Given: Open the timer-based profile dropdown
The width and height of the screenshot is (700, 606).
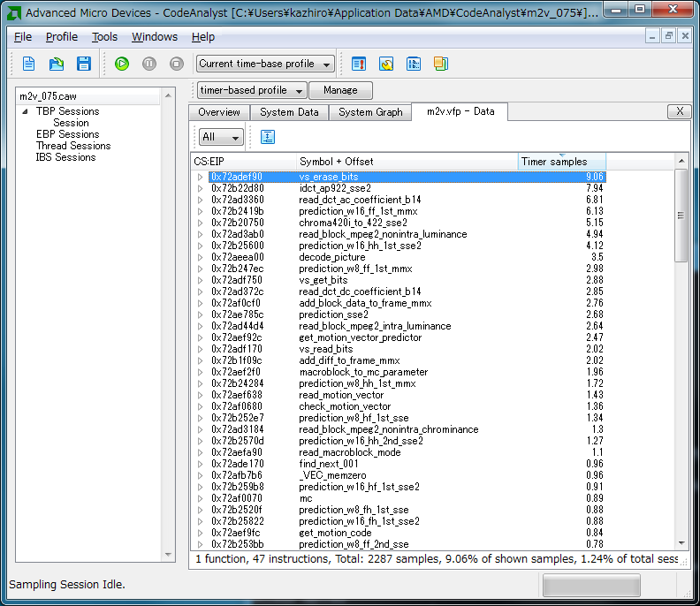Looking at the screenshot, I should [x=252, y=90].
